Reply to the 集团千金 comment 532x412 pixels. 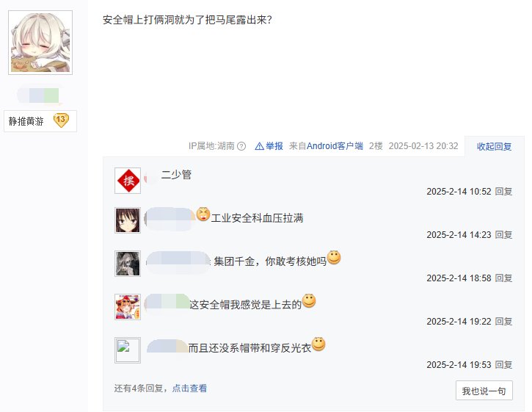(x=503, y=278)
